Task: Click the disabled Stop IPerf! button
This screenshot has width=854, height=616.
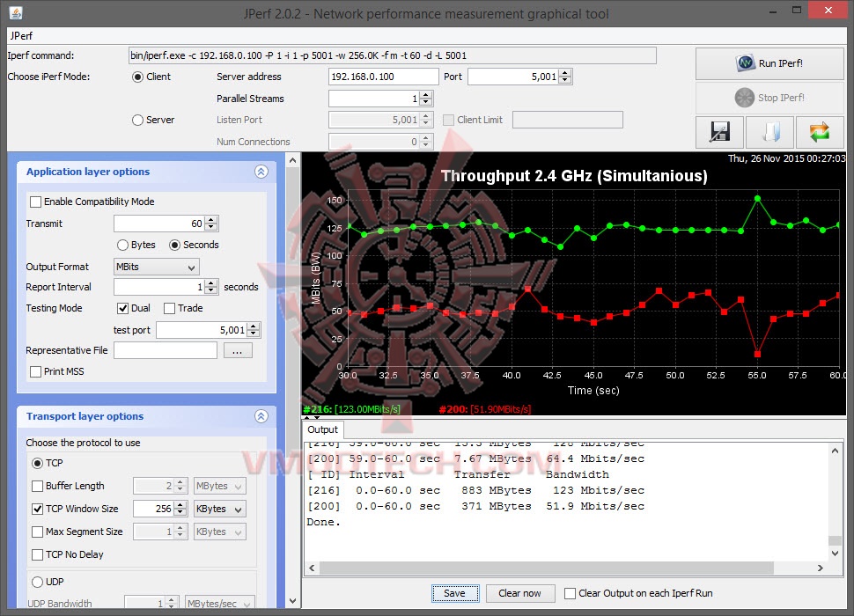Action: [769, 98]
